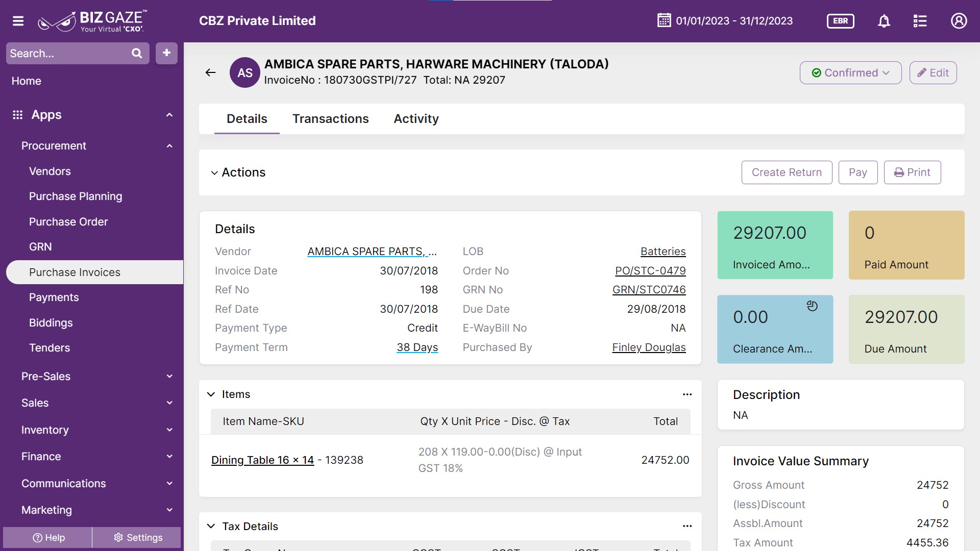The height and width of the screenshot is (551, 980).
Task: Open notifications bell icon
Action: coord(884,21)
